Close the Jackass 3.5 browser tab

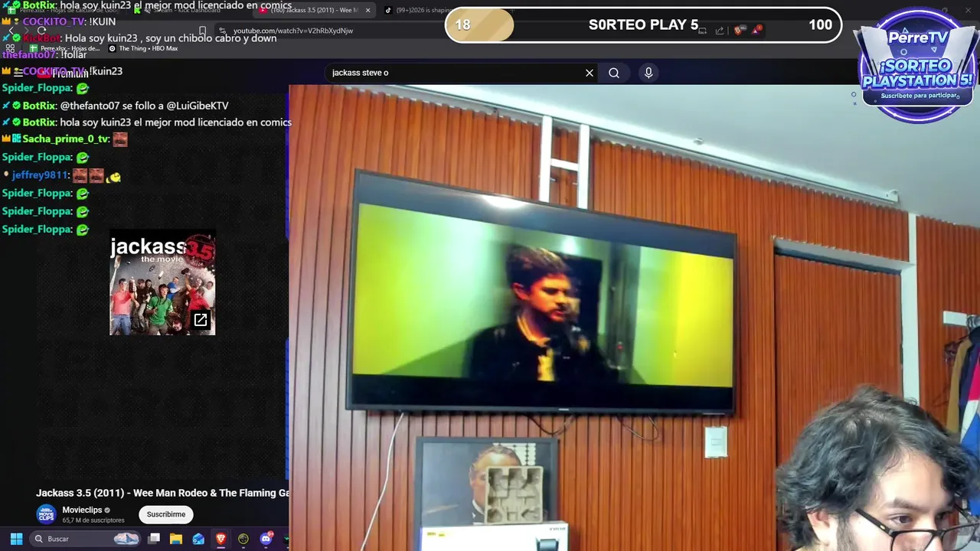(367, 10)
